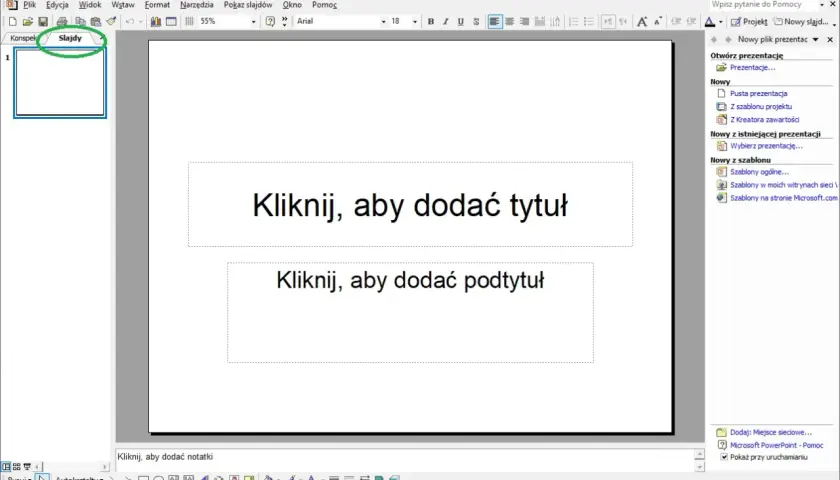
Task: Click Z szablonu projektu link
Action: point(761,107)
